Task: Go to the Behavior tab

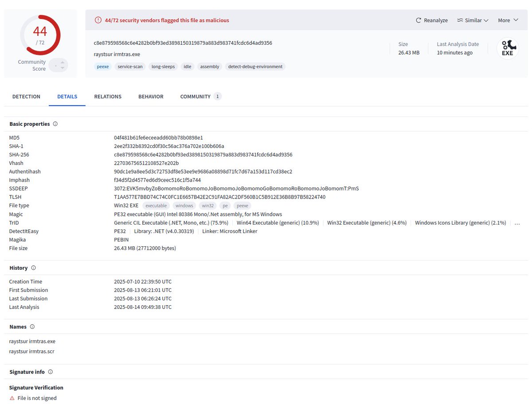Action: tap(151, 97)
